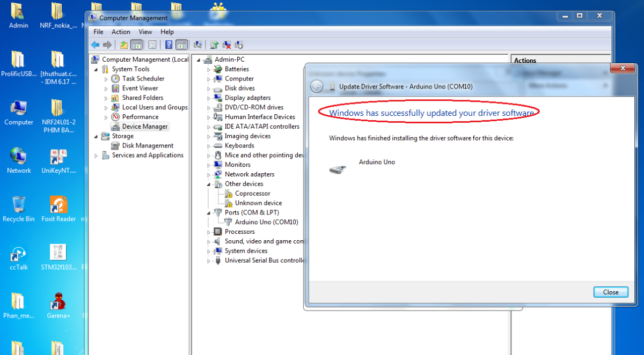Click the Properties toolbar icon
Viewport: 644px width, 355px height.
151,45
